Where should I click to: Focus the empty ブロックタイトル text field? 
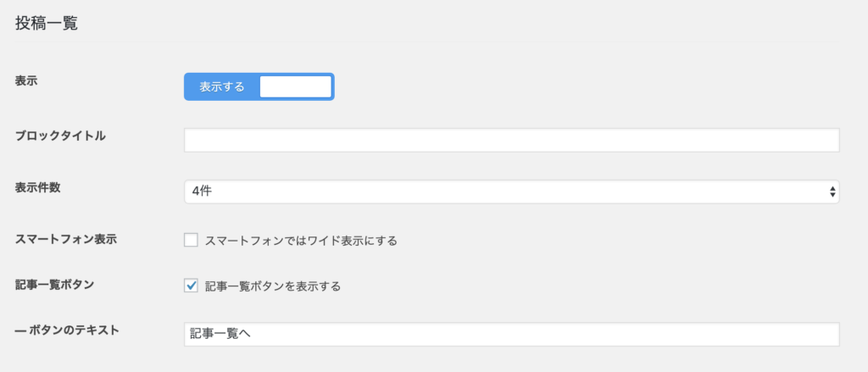coord(511,140)
